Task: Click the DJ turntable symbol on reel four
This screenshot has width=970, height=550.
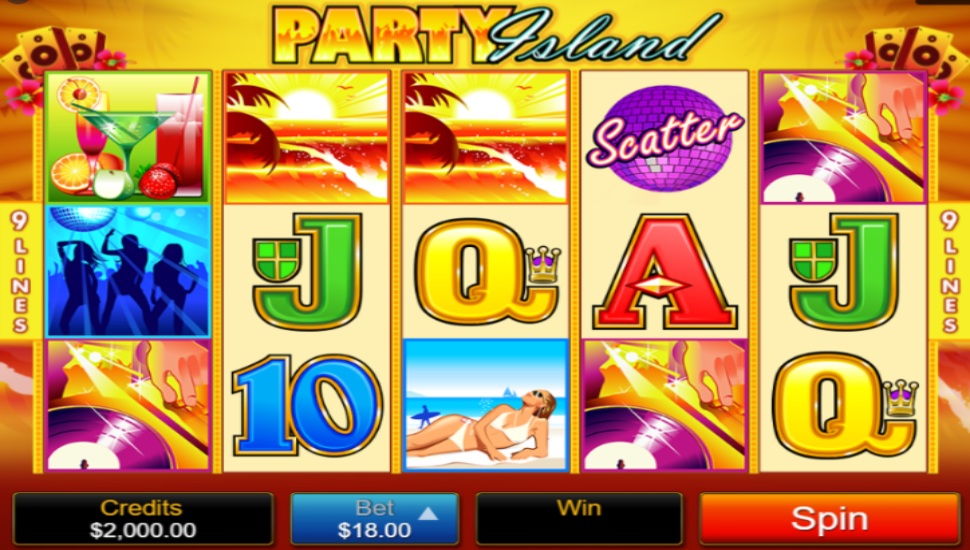Action: 665,405
